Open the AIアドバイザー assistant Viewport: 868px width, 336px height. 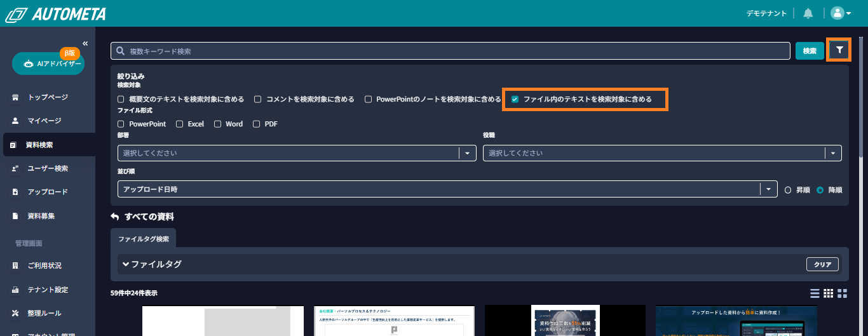[x=48, y=64]
